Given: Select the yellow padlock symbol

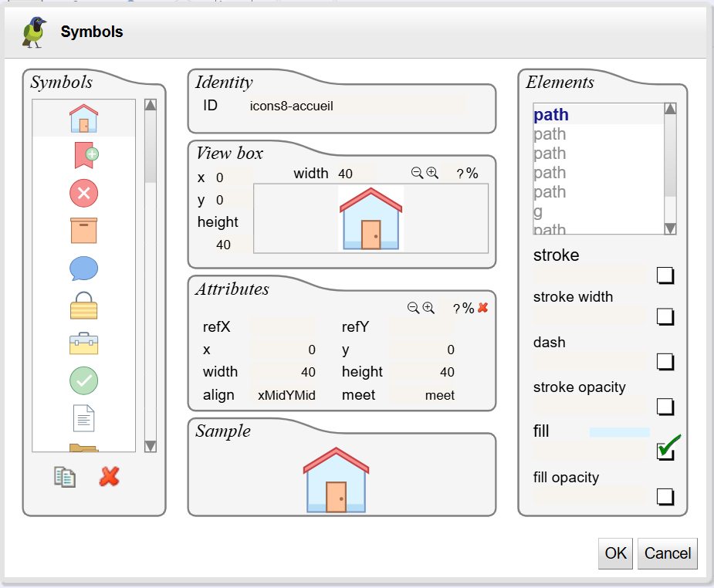Looking at the screenshot, I should [x=83, y=306].
